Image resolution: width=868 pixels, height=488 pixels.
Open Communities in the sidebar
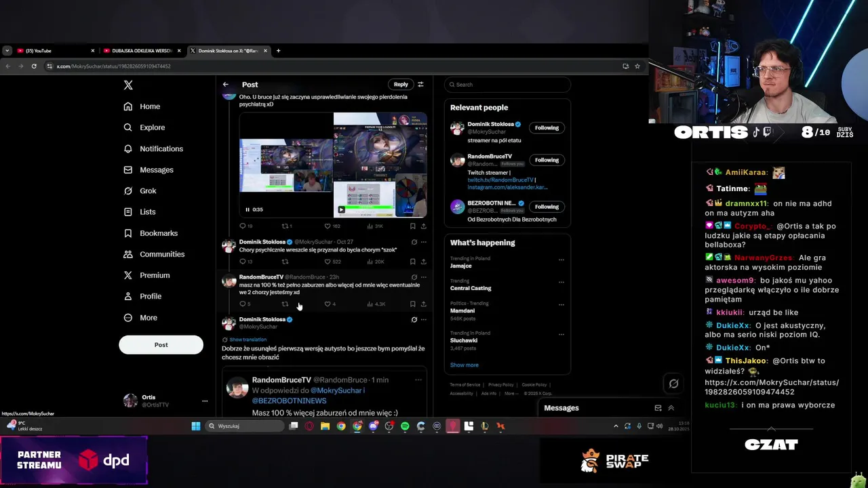pos(154,254)
